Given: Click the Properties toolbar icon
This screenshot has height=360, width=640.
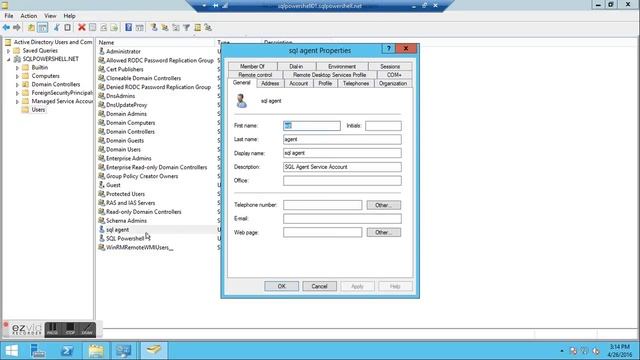Looking at the screenshot, I should pyautogui.click(x=93, y=27).
